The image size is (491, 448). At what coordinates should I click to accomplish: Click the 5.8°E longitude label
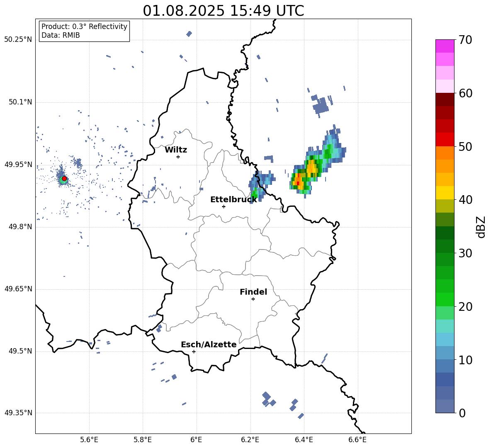pyautogui.click(x=143, y=440)
